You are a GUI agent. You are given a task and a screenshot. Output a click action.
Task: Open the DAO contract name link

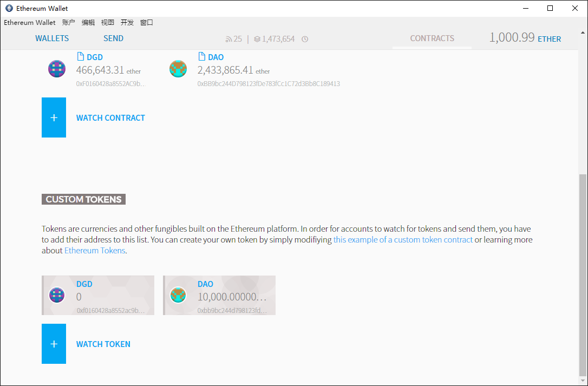click(x=216, y=57)
